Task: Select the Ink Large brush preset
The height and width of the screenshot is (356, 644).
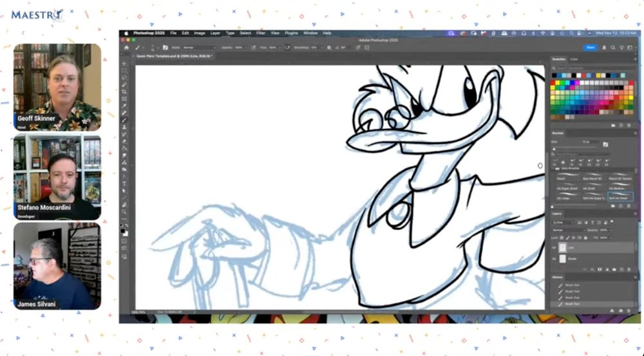Action: [567, 196]
